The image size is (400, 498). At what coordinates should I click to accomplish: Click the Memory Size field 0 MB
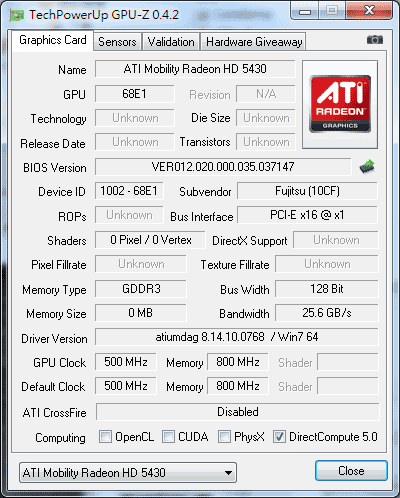click(141, 313)
